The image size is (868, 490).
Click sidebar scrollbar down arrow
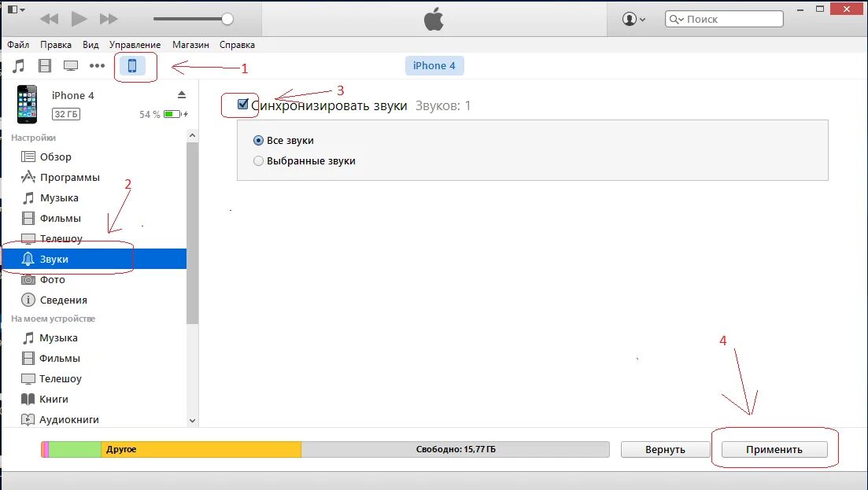[192, 420]
